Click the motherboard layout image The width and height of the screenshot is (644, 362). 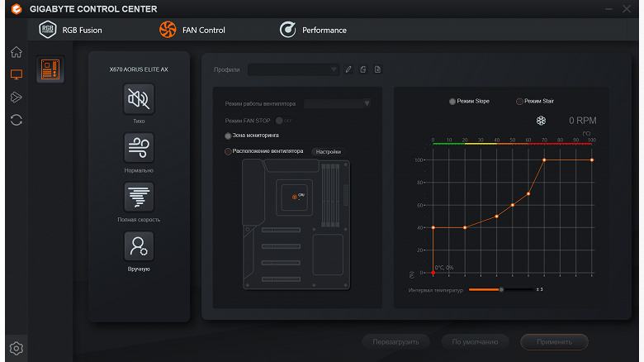pyautogui.click(x=296, y=224)
